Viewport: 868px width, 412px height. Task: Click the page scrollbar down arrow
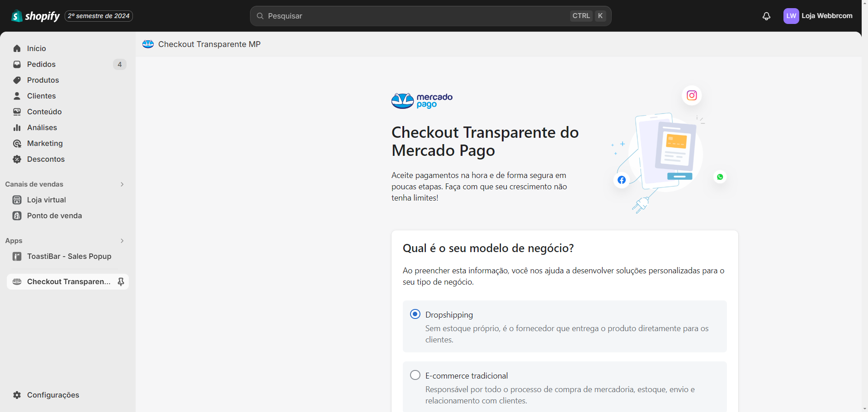click(x=865, y=408)
